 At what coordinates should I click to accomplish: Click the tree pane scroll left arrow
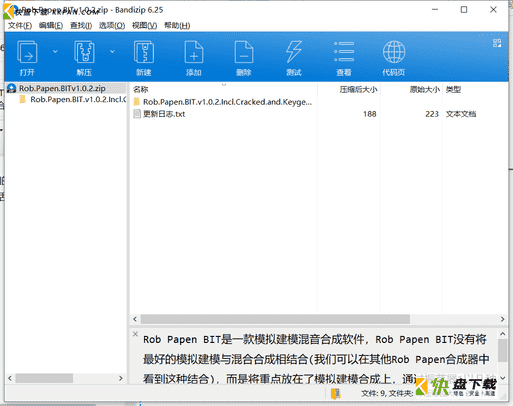pyautogui.click(x=10, y=378)
